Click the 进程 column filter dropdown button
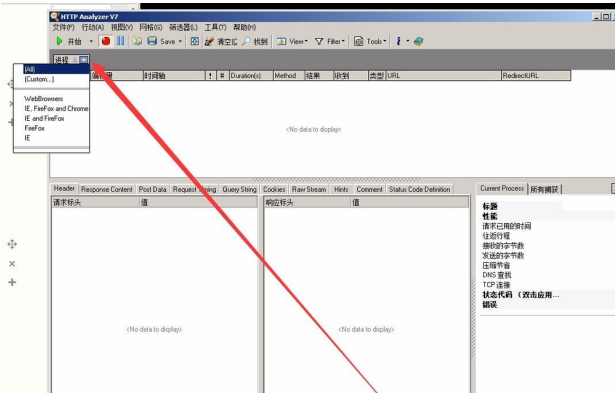The height and width of the screenshot is (403, 616). (x=84, y=60)
